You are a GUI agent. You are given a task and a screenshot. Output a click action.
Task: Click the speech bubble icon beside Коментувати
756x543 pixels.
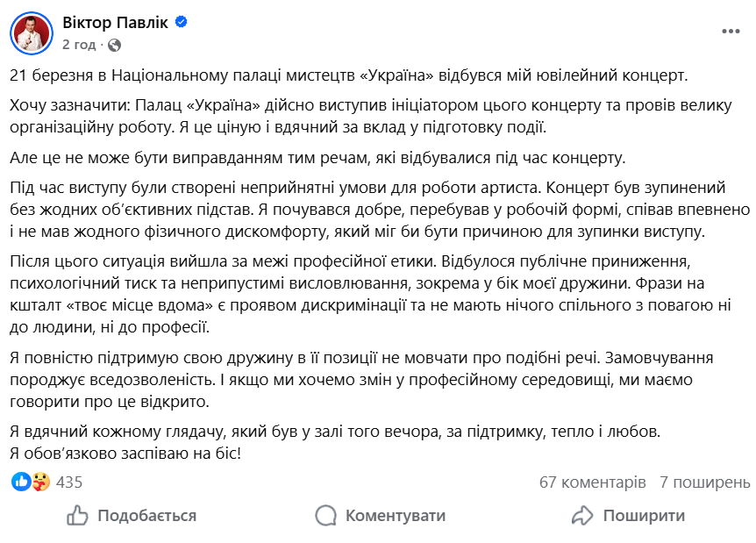(x=326, y=515)
